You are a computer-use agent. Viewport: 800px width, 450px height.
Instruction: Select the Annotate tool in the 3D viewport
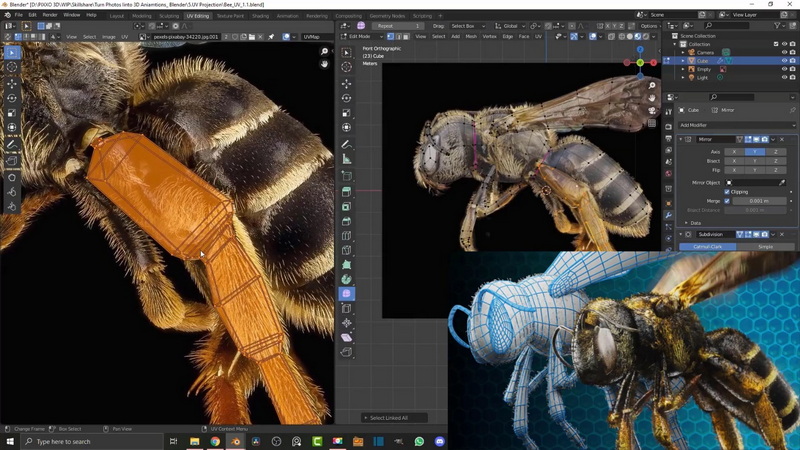click(346, 144)
